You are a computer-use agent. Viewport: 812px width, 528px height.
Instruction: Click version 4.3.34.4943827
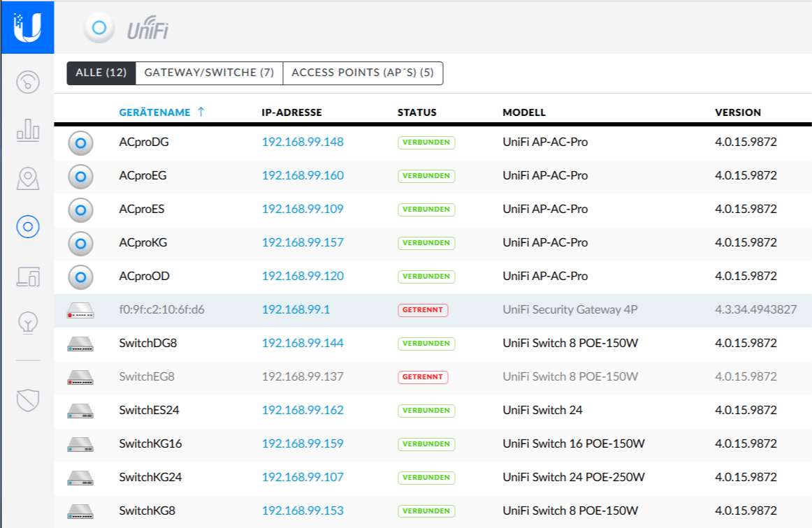[x=755, y=309]
